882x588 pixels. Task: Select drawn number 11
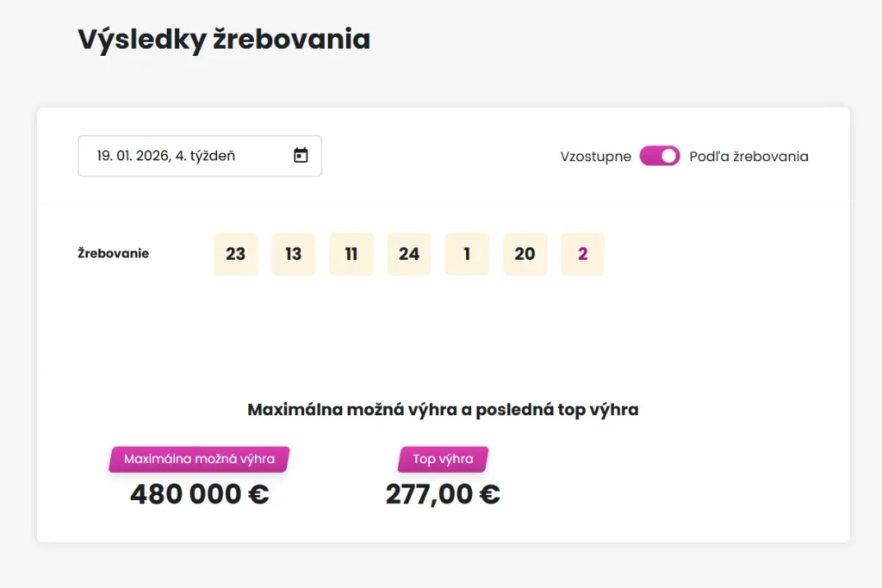351,254
